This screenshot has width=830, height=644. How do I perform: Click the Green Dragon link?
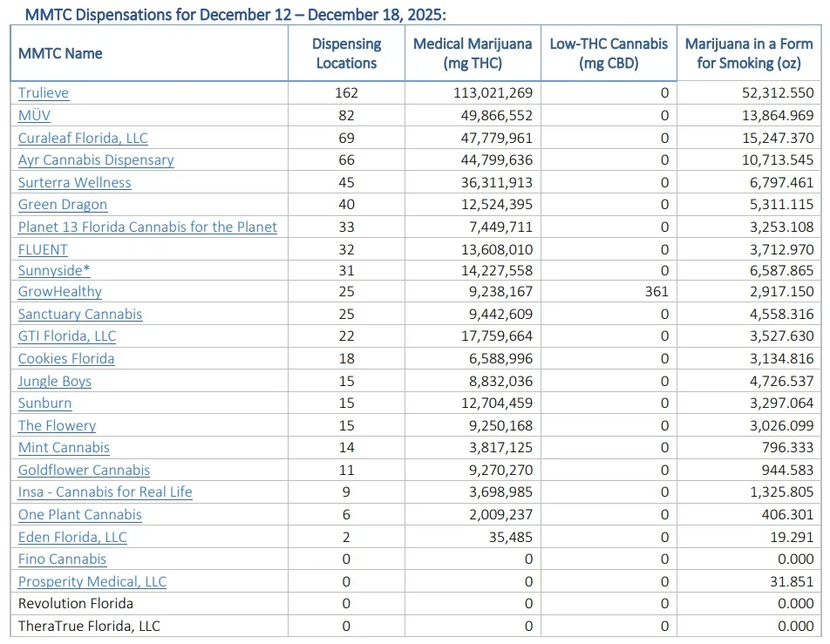(x=63, y=205)
